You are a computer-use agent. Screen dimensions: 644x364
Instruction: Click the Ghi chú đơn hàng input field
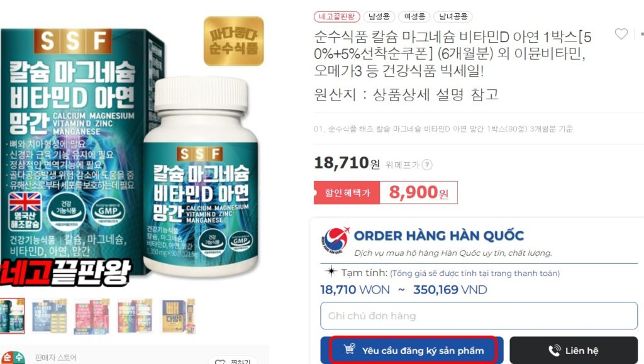coord(479,316)
